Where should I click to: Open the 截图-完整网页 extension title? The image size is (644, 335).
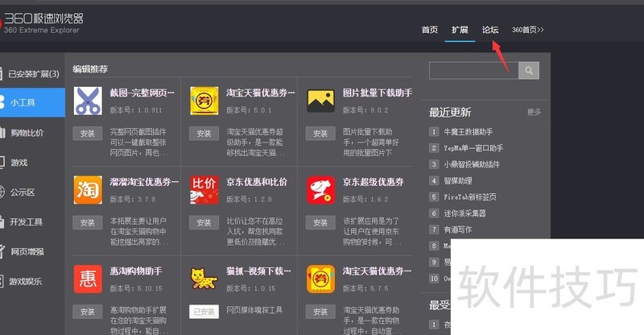(x=142, y=93)
